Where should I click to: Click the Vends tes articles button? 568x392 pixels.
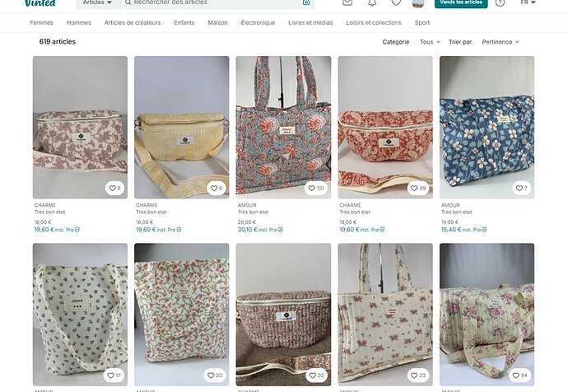pyautogui.click(x=461, y=3)
